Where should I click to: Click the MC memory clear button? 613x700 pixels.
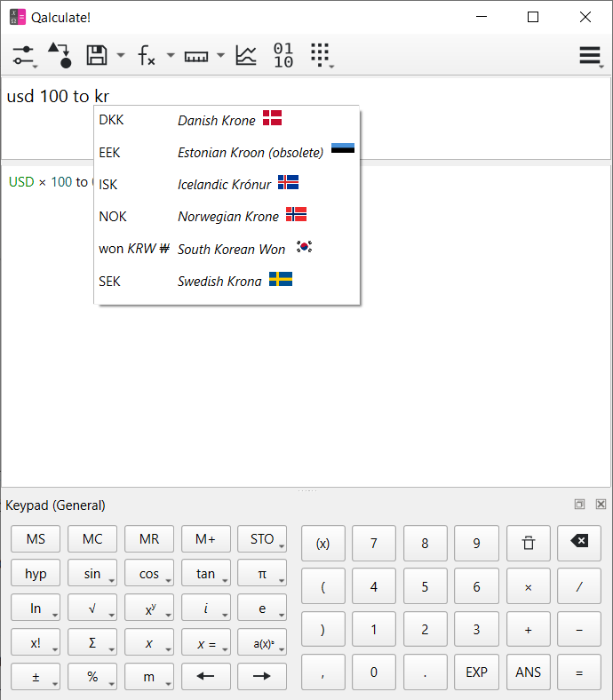pyautogui.click(x=92, y=539)
